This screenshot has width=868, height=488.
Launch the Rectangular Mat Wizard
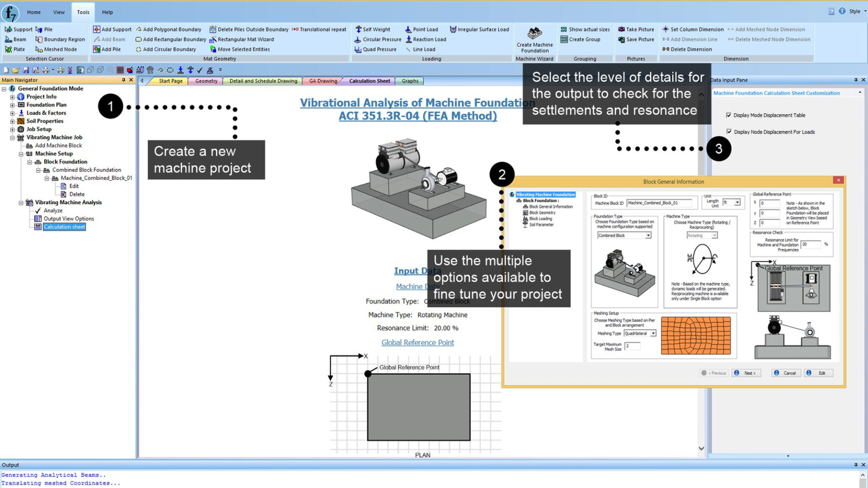click(x=245, y=39)
